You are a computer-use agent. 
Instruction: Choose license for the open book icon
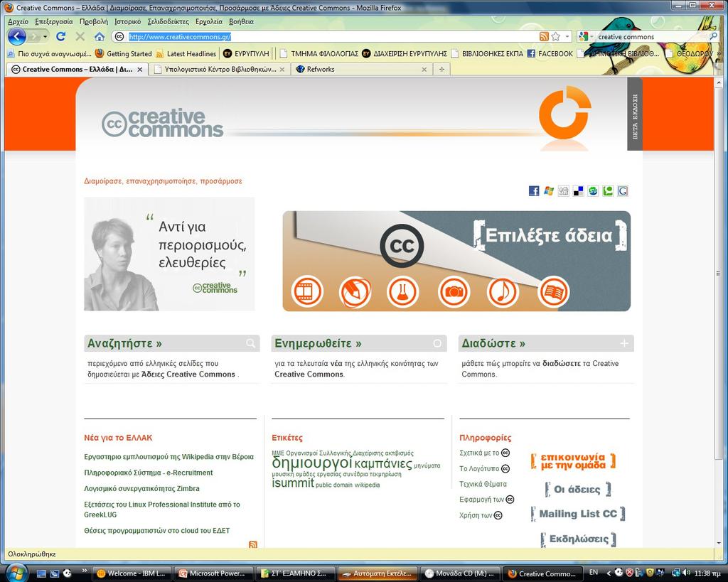(x=553, y=291)
